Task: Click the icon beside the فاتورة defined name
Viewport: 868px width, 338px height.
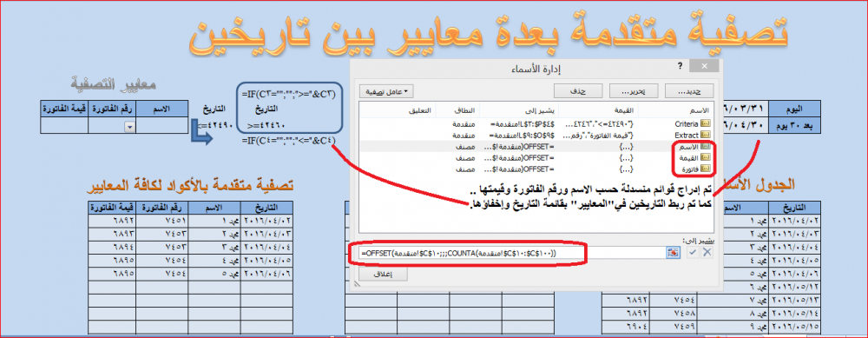Action: pyautogui.click(x=705, y=168)
